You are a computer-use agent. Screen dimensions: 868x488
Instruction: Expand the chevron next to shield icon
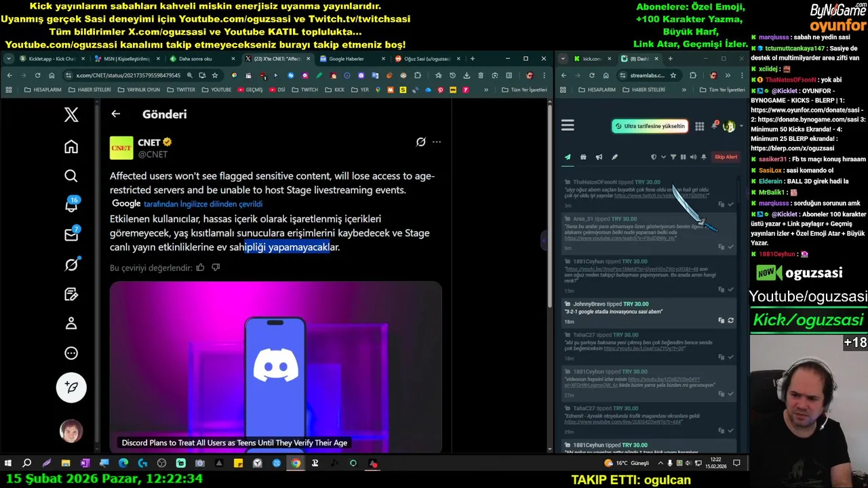pos(663,157)
